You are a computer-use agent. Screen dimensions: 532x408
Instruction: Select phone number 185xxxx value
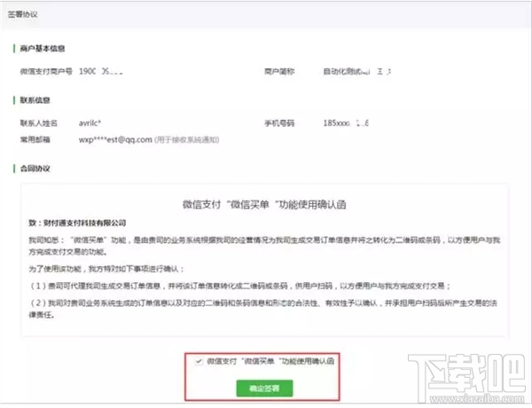click(346, 123)
